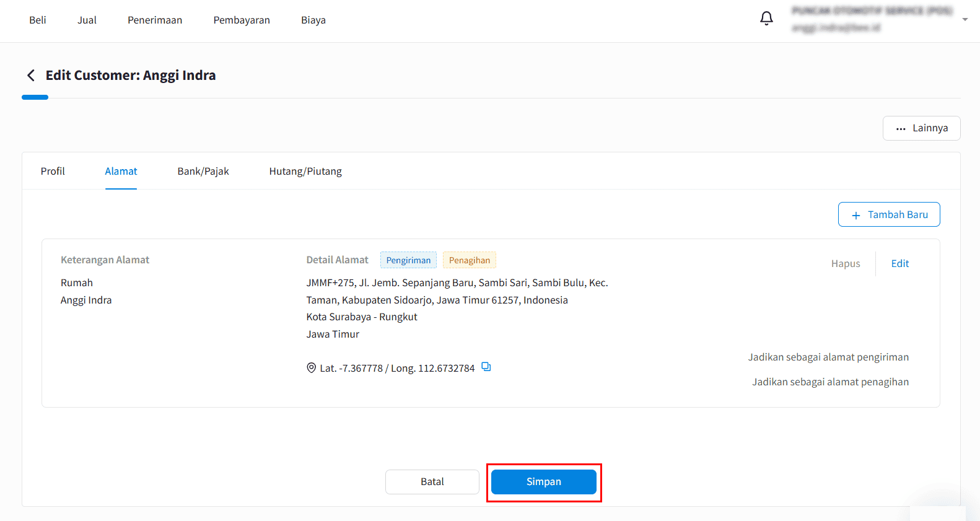Set as shipping address link
The height and width of the screenshot is (521, 980).
(828, 357)
